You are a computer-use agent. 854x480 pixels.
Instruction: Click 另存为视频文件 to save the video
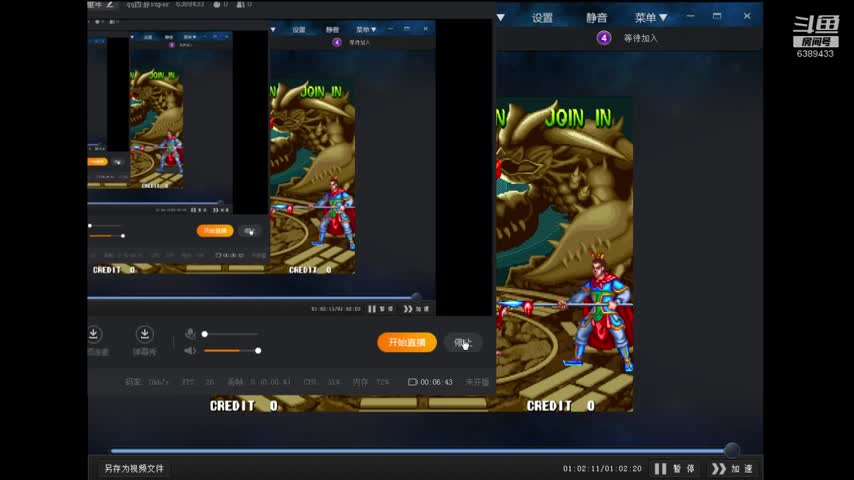tap(134, 469)
